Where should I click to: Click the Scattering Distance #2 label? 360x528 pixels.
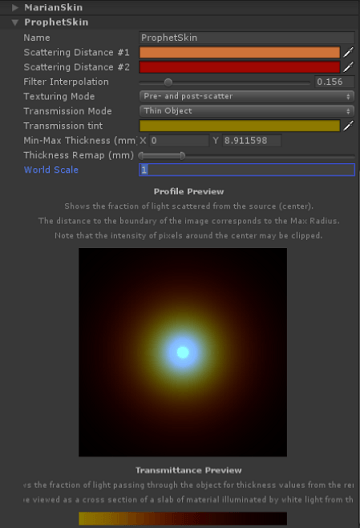tap(76, 67)
